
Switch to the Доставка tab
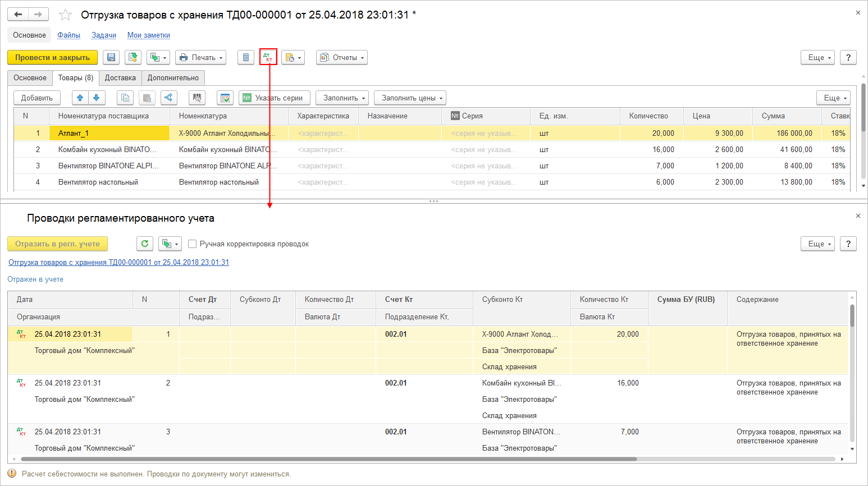click(120, 78)
